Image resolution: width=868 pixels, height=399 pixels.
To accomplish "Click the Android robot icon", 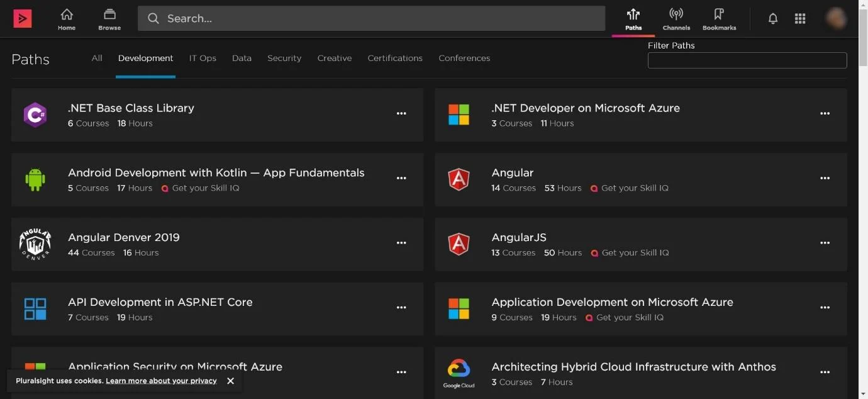I will (35, 179).
